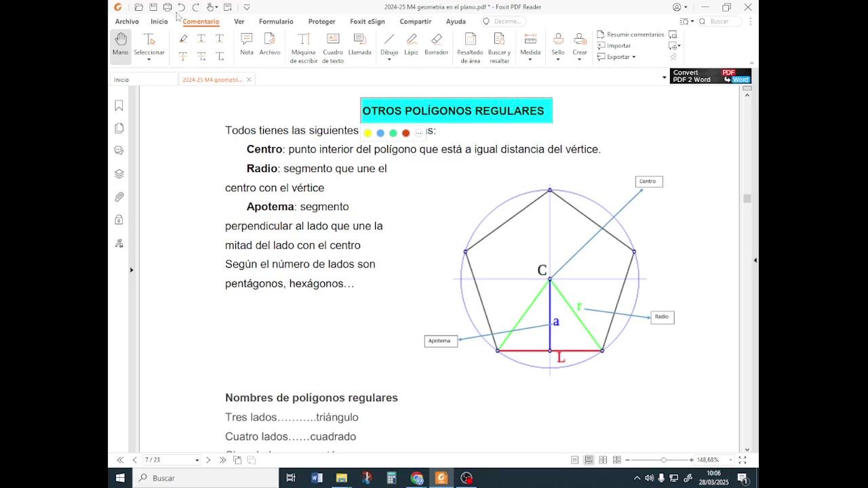Add a Nota comment
Viewport: 868px width, 488px height.
pyautogui.click(x=247, y=44)
